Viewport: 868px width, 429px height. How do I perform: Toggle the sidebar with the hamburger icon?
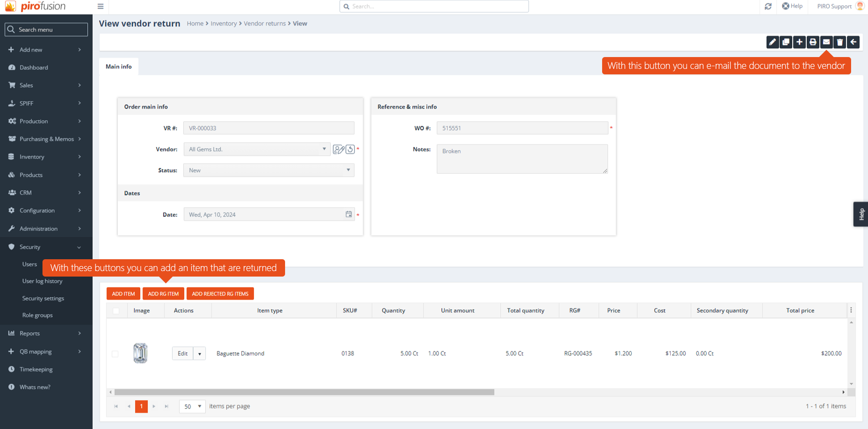coord(101,6)
